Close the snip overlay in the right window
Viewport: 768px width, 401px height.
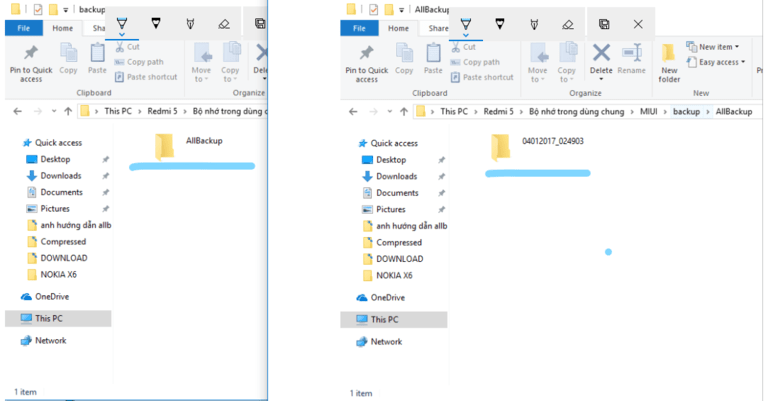[x=638, y=24]
